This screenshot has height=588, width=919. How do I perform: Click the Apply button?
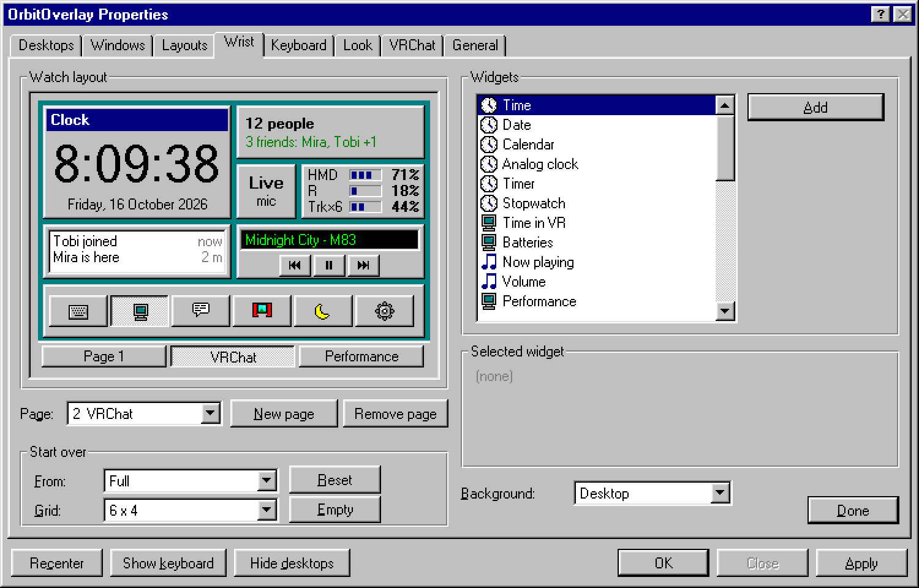tap(861, 563)
